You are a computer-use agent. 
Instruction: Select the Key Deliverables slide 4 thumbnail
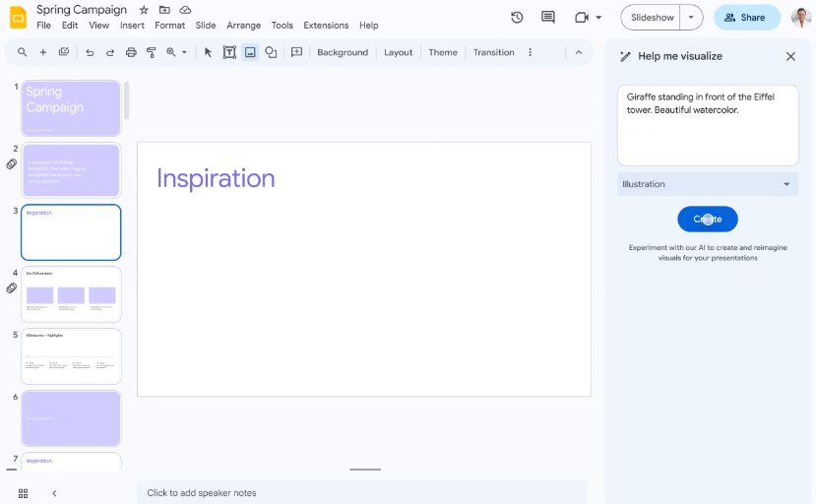71,293
